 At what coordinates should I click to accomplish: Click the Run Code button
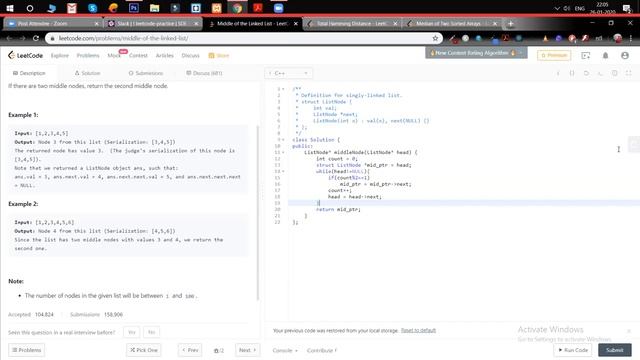point(573,350)
